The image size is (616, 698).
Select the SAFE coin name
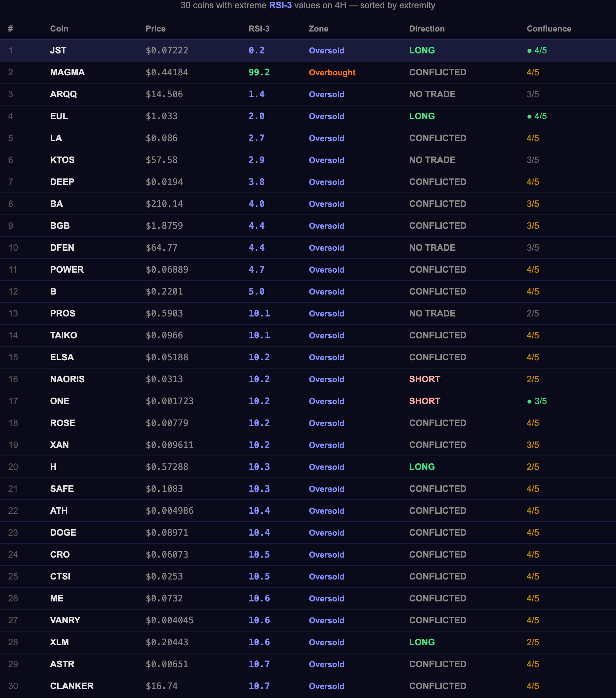[62, 489]
